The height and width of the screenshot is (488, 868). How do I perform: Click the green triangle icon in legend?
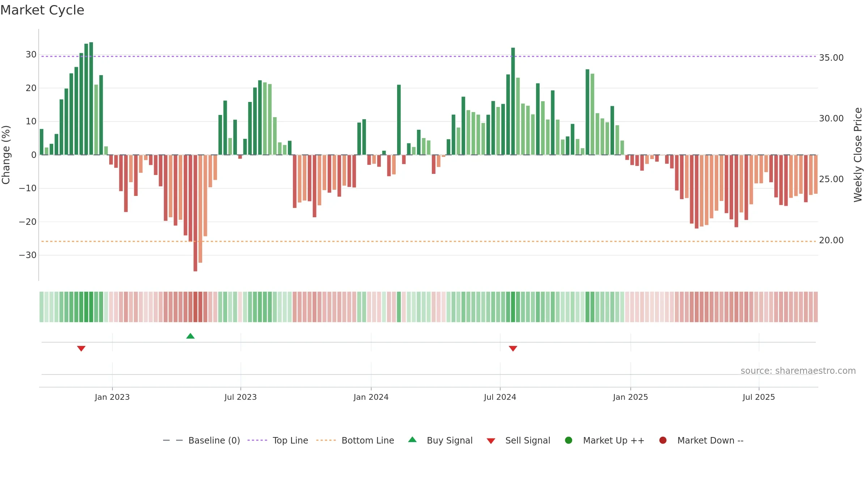(x=412, y=440)
